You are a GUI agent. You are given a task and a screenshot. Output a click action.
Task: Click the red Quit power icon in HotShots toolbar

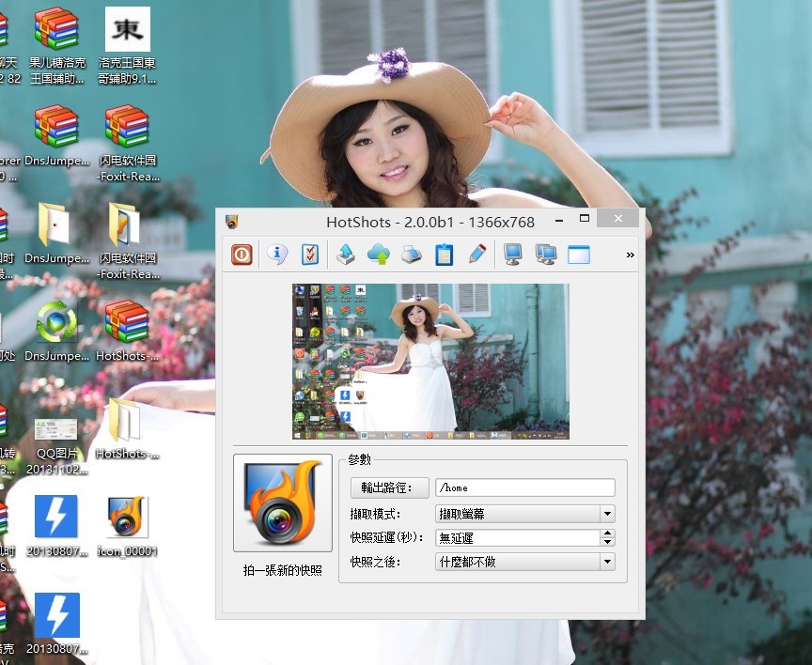pyautogui.click(x=242, y=255)
